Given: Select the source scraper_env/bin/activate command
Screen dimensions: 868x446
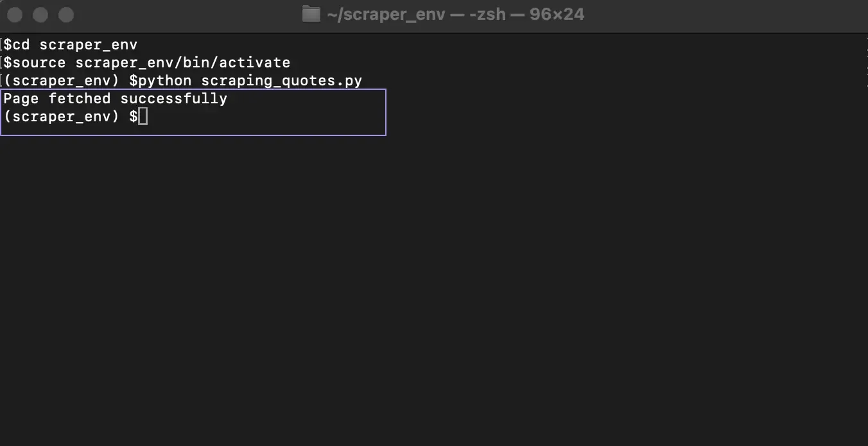Looking at the screenshot, I should (144, 62).
